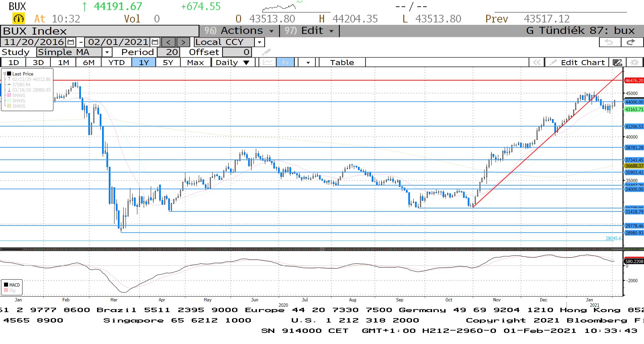Click the green SMAVG legend swatch
Image resolution: width=644 pixels, height=344 pixels.
pyautogui.click(x=9, y=101)
